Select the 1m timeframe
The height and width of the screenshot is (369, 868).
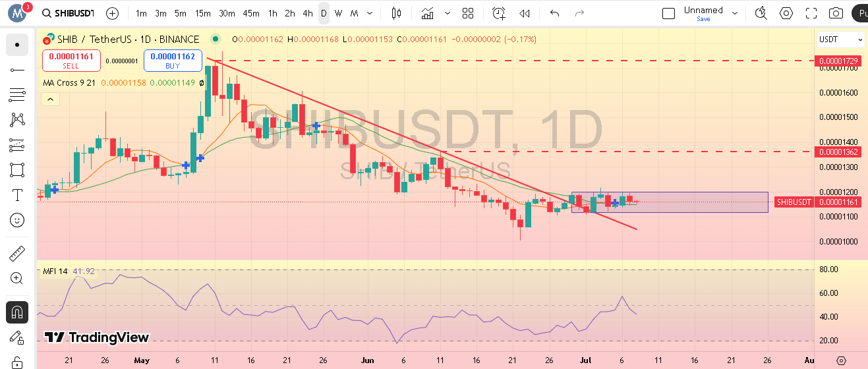tap(142, 13)
